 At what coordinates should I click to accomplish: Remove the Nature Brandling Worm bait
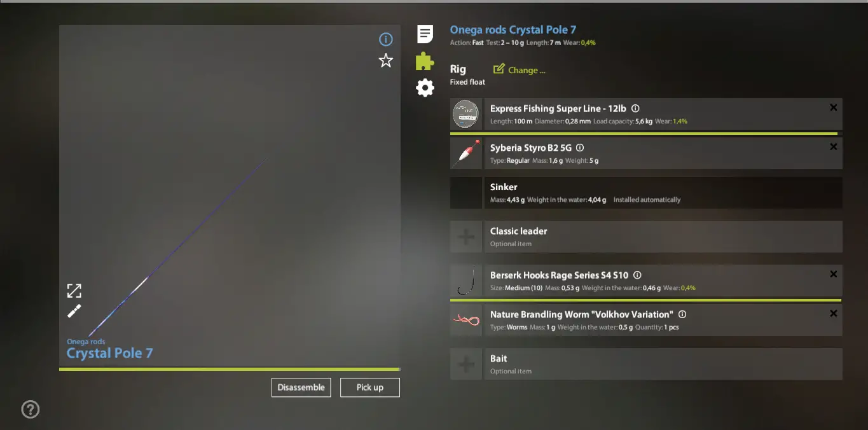(833, 314)
